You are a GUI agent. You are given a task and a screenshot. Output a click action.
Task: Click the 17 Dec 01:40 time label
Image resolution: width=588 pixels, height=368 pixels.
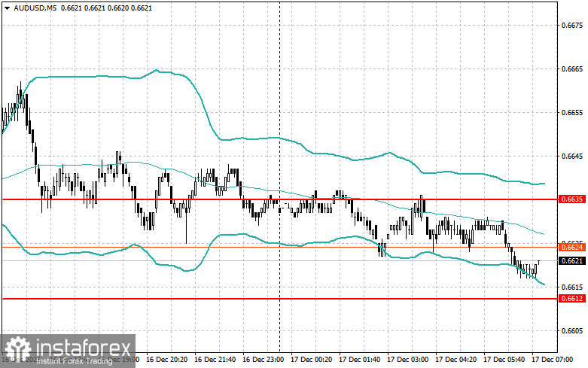click(359, 360)
